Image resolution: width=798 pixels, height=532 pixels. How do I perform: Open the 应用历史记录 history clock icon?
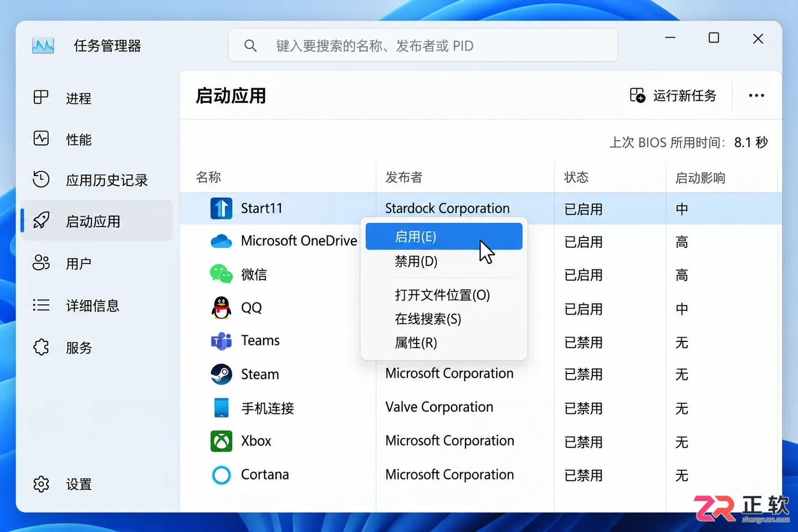click(x=41, y=180)
